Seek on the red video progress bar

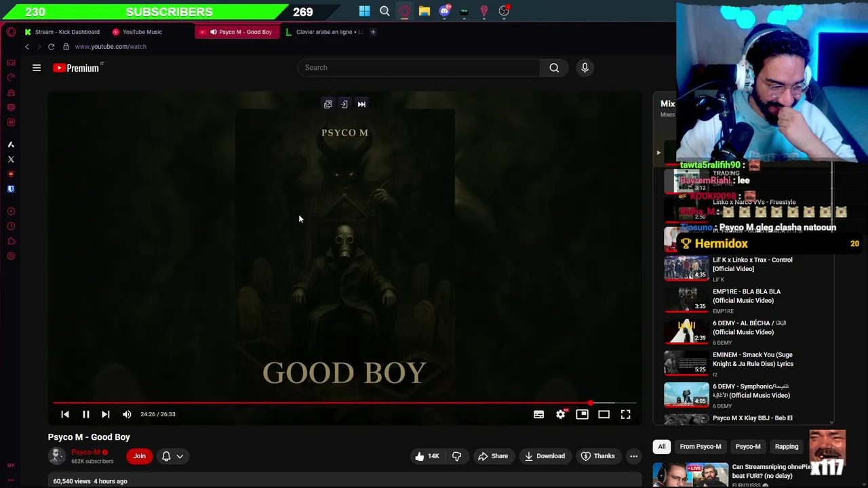(344, 403)
